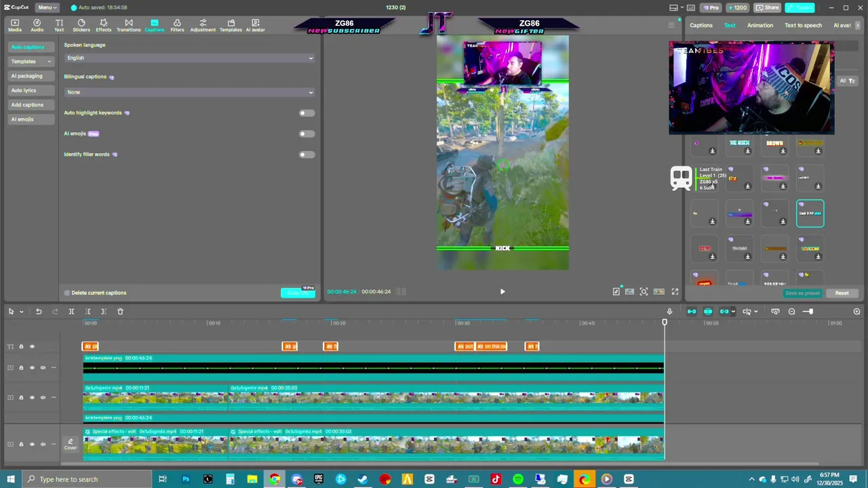Image resolution: width=868 pixels, height=488 pixels.
Task: Open the Filters panel
Action: point(177,26)
